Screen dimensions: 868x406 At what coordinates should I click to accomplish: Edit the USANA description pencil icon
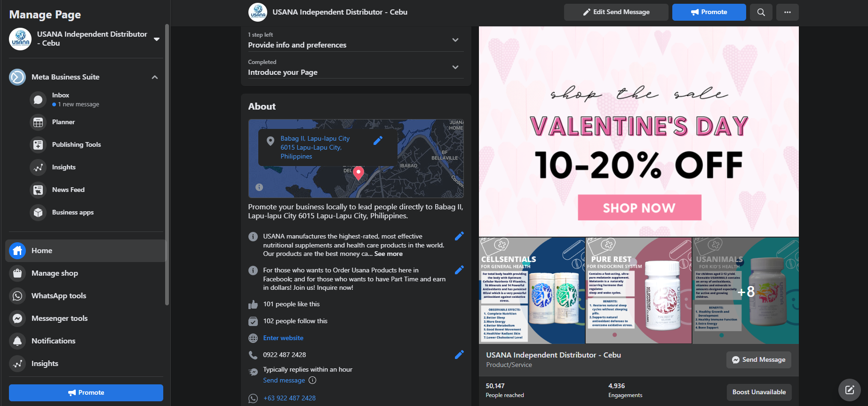pos(460,236)
